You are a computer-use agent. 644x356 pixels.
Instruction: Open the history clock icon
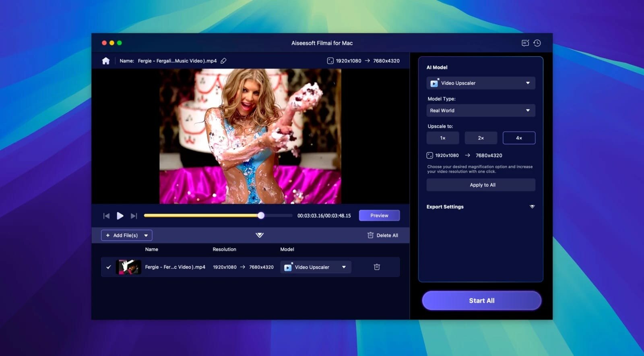[537, 43]
